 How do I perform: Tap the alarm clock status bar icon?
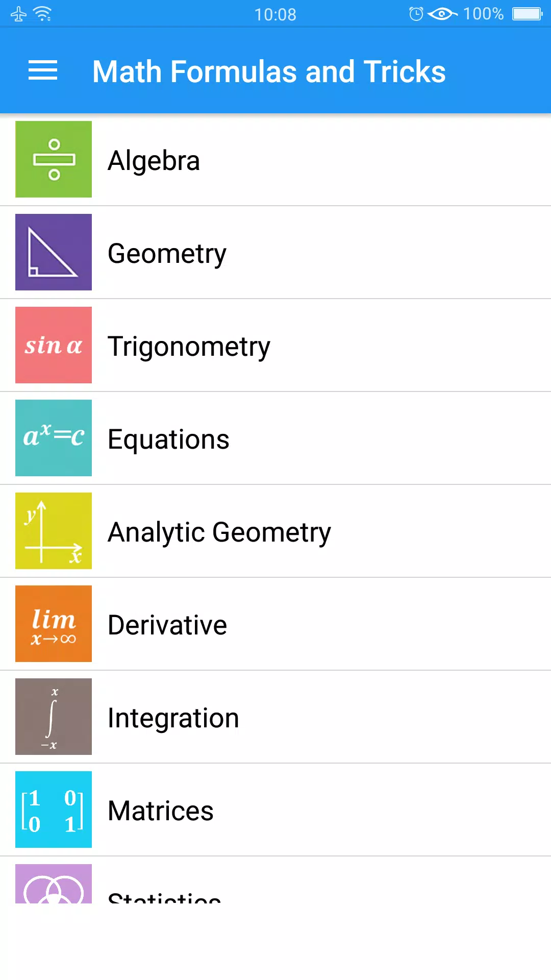tap(416, 14)
